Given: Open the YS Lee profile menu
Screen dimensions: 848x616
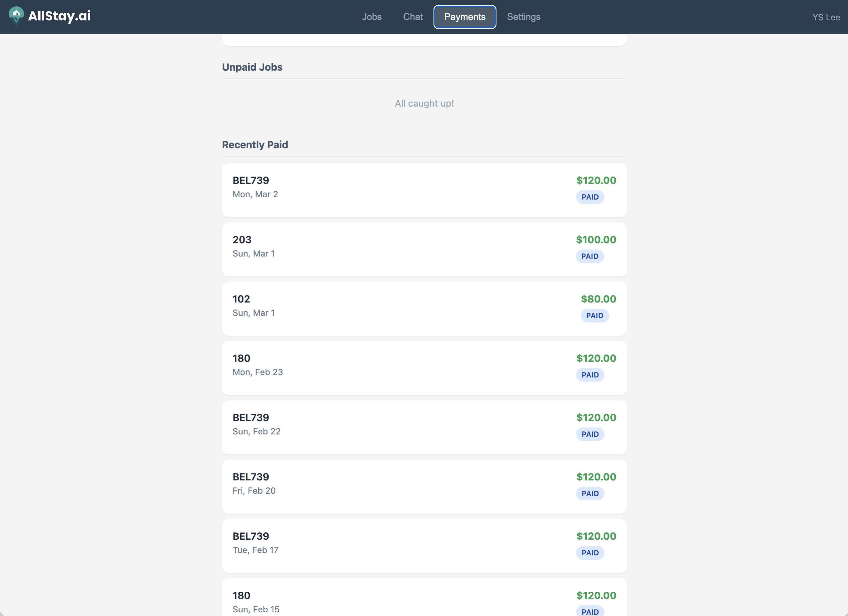Looking at the screenshot, I should pos(826,17).
